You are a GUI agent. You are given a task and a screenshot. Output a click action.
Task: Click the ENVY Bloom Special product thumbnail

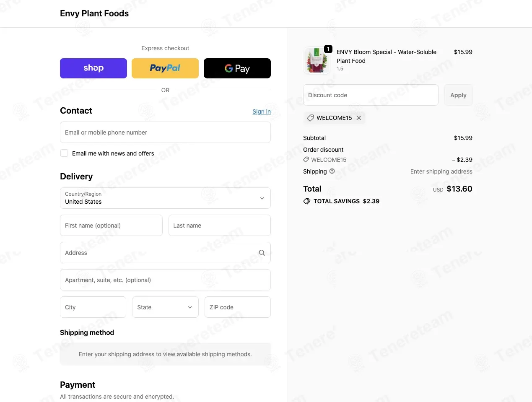(317, 60)
